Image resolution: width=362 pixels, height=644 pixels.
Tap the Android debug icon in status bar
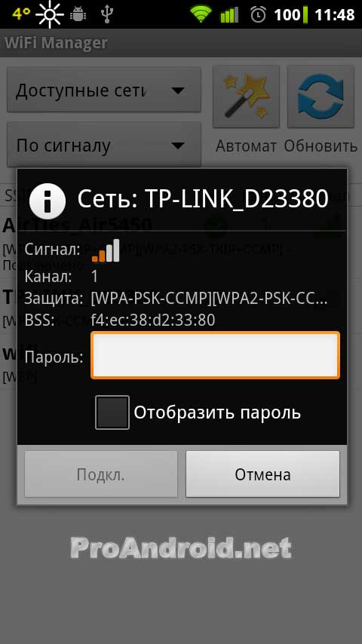tap(78, 14)
